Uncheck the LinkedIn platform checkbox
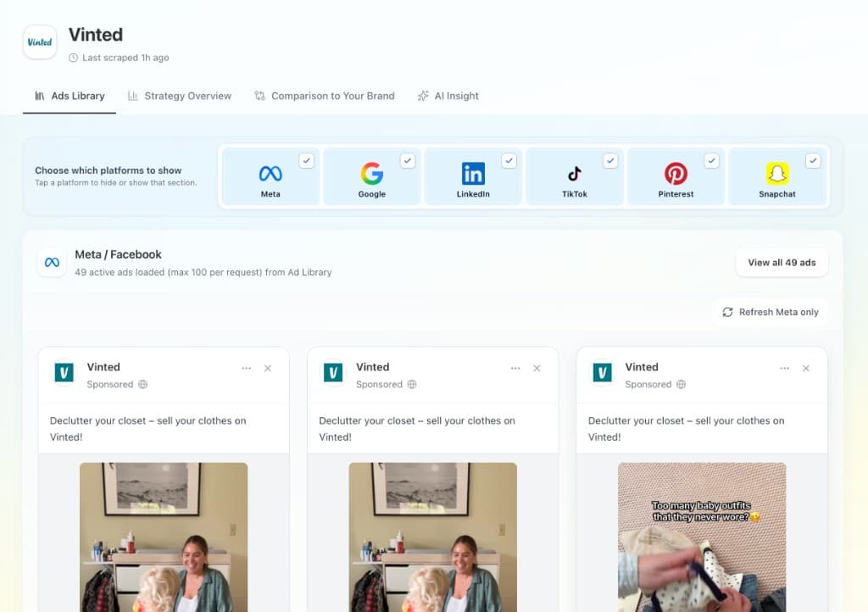Image resolution: width=868 pixels, height=612 pixels. pyautogui.click(x=509, y=160)
